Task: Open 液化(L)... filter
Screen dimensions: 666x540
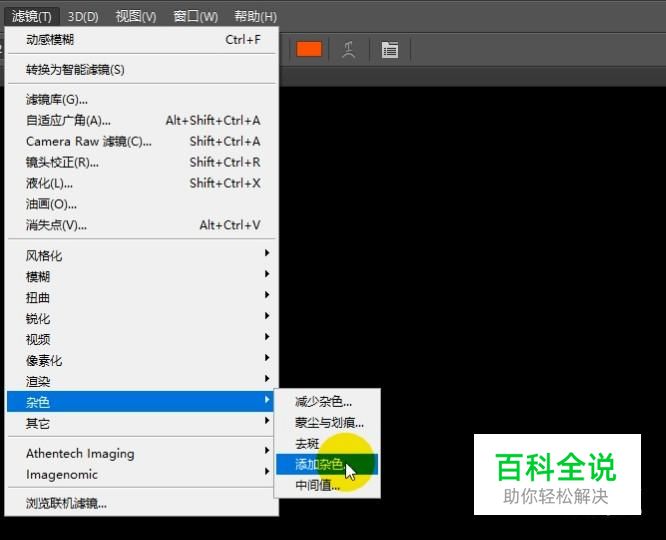Action: click(143, 184)
